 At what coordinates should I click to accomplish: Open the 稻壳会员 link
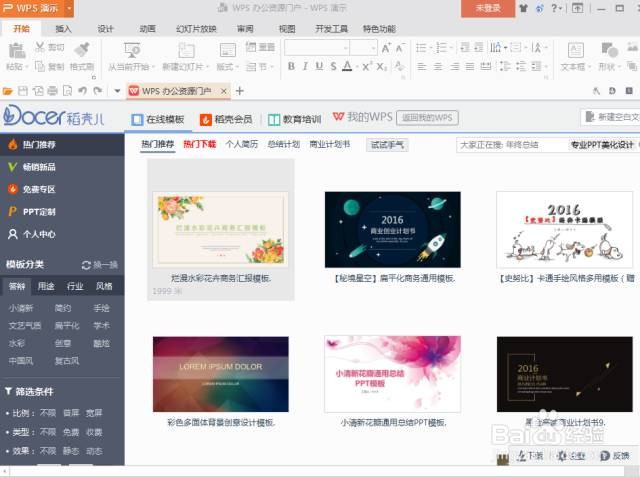pos(226,119)
